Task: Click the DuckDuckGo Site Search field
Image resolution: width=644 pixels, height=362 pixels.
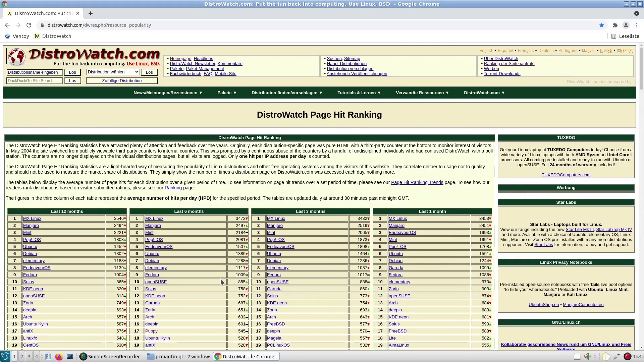Action: click(x=35, y=81)
